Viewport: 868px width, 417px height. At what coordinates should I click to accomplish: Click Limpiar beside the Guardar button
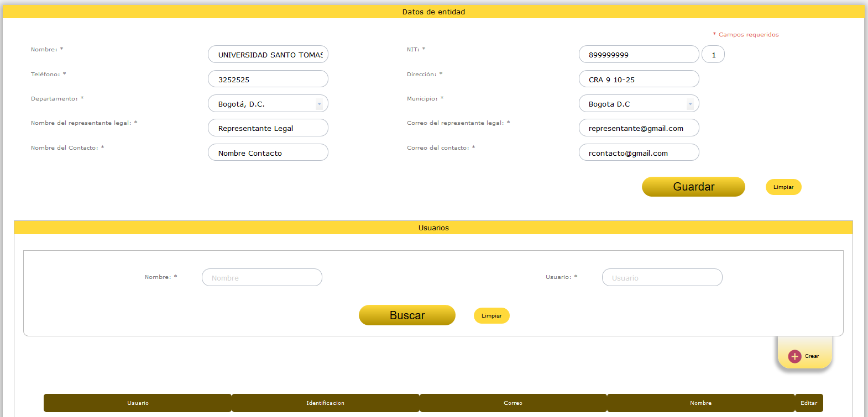(x=783, y=187)
